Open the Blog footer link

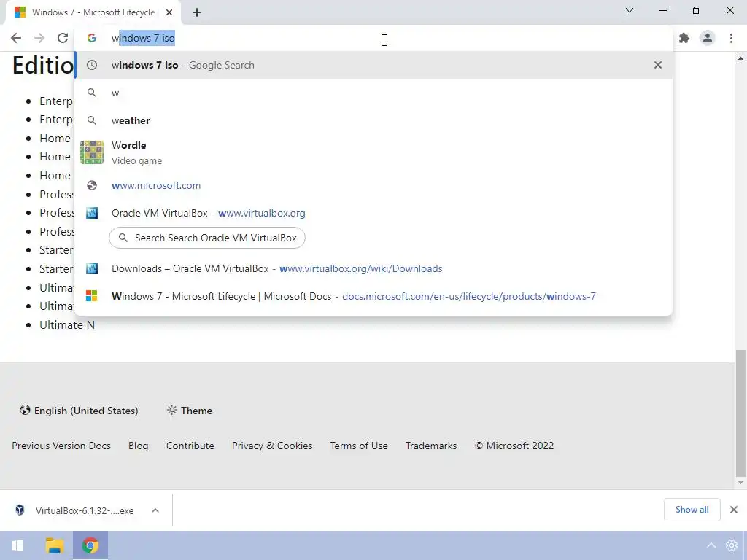138,446
